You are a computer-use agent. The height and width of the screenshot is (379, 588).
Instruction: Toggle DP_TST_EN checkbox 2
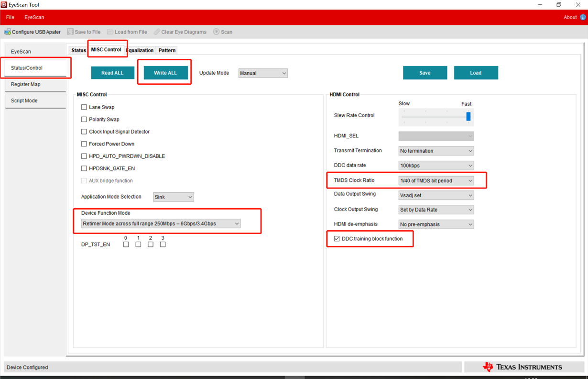click(151, 245)
